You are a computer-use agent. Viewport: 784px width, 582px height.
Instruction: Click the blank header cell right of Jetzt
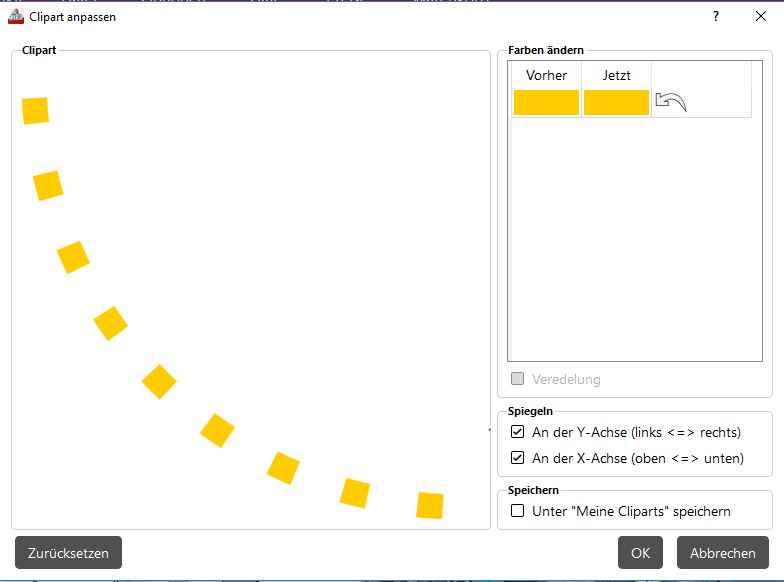point(700,76)
